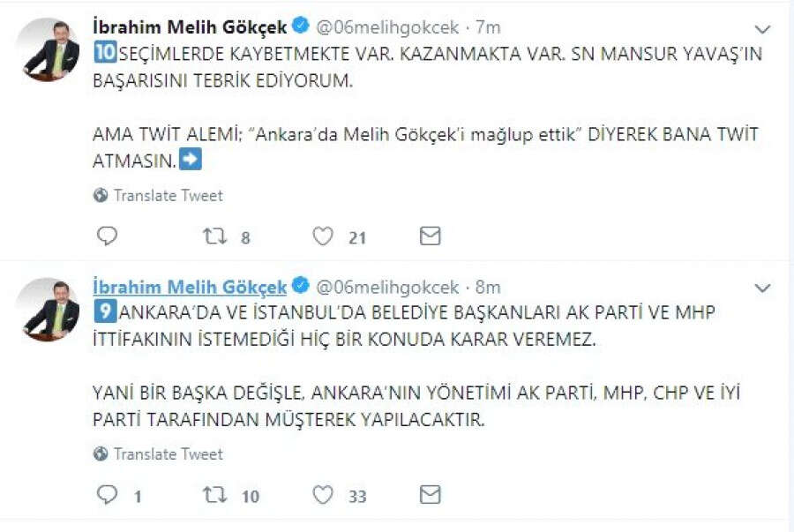Open the 8m timestamp of second tweet
The height and width of the screenshot is (532, 794).
click(x=487, y=287)
